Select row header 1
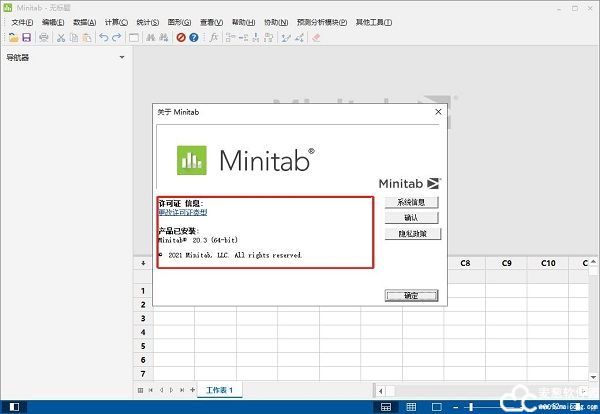600x414 pixels. pyautogui.click(x=143, y=291)
